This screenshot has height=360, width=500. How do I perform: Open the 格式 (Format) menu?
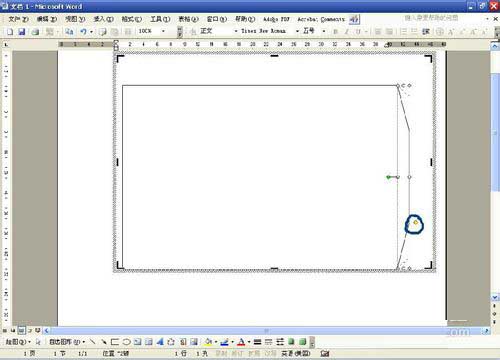(132, 19)
